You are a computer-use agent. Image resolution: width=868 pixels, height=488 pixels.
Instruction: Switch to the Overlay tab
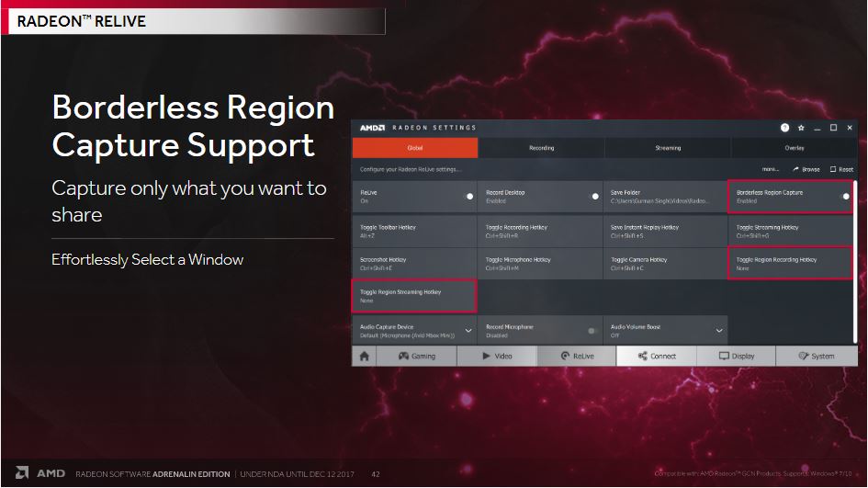pos(795,148)
